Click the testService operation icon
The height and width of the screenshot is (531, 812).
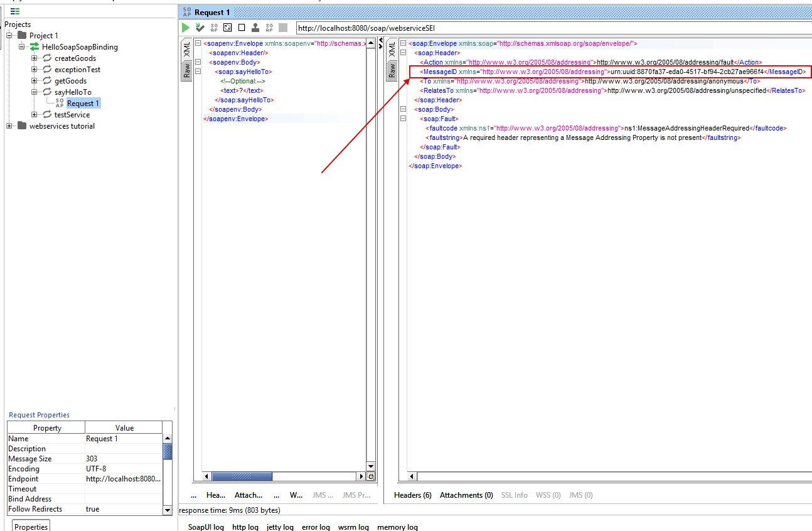coord(47,114)
